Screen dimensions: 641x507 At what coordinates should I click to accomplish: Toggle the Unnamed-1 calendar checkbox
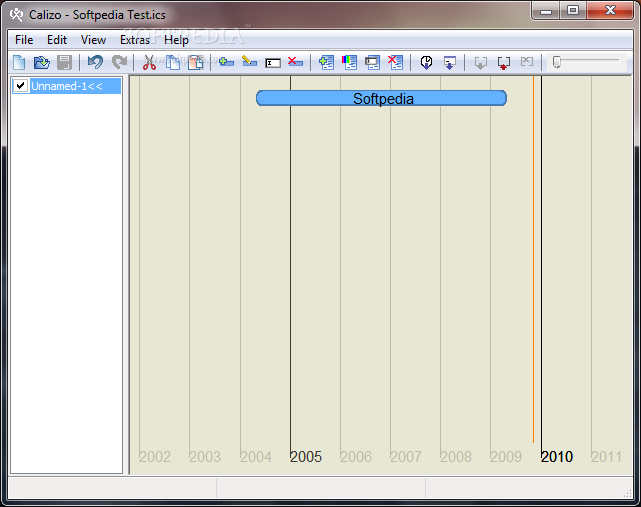click(x=20, y=86)
